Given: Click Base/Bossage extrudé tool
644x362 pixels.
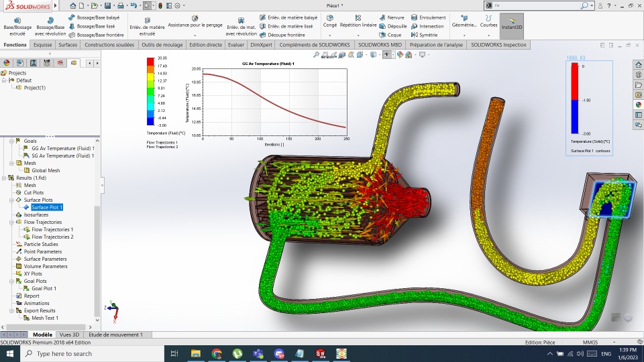Looking at the screenshot, I should point(17,27).
